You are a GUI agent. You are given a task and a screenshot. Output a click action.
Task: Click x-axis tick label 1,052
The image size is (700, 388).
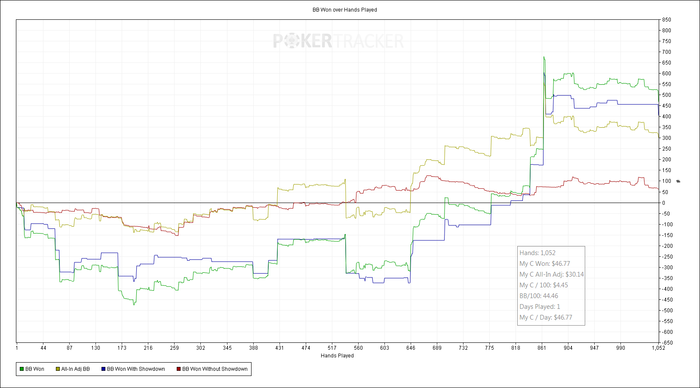(658, 347)
